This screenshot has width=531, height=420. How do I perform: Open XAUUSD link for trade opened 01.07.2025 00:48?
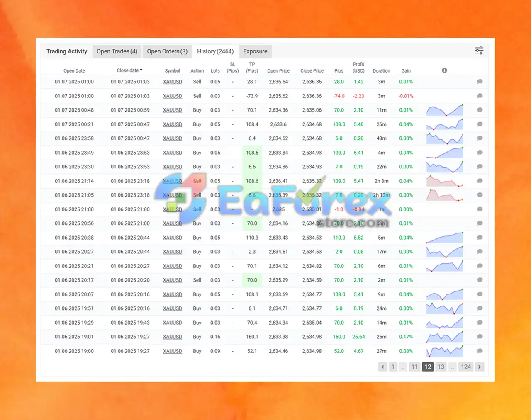point(173,110)
